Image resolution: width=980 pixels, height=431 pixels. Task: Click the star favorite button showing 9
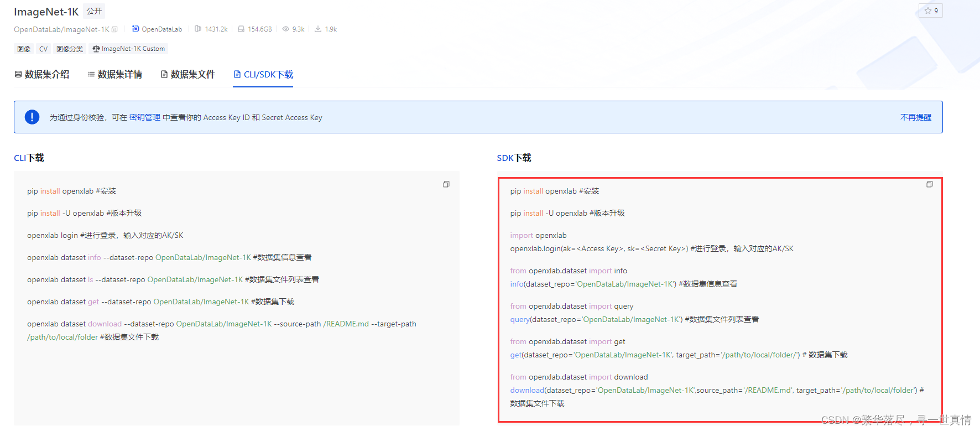tap(931, 11)
